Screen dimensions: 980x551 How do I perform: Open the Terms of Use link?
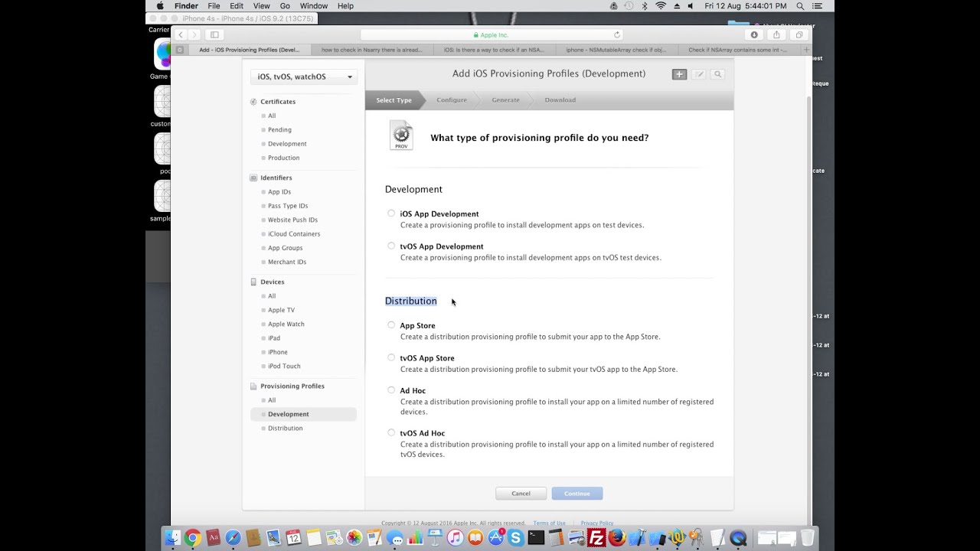[549, 523]
